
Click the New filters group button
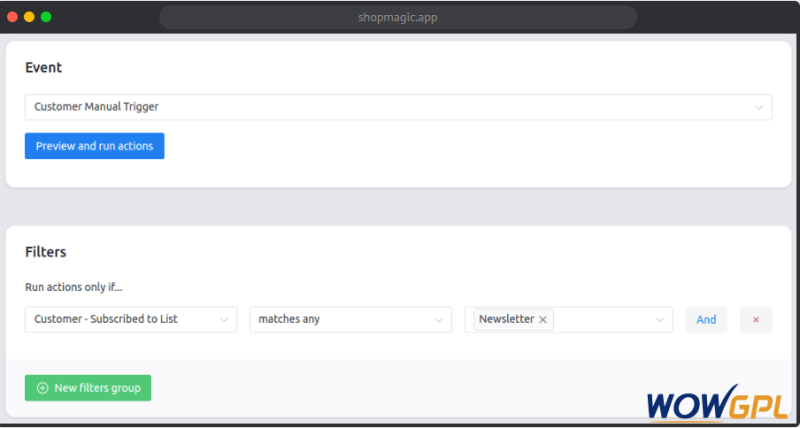[x=88, y=388]
